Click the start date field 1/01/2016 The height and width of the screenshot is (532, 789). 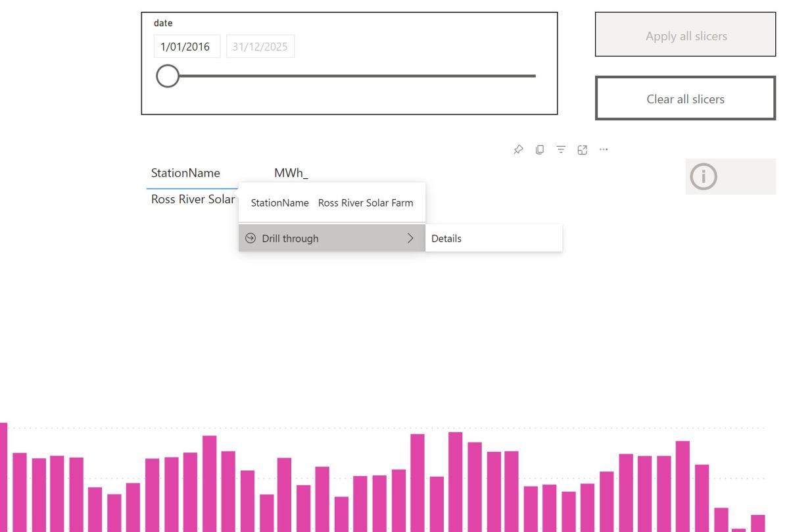click(x=185, y=47)
